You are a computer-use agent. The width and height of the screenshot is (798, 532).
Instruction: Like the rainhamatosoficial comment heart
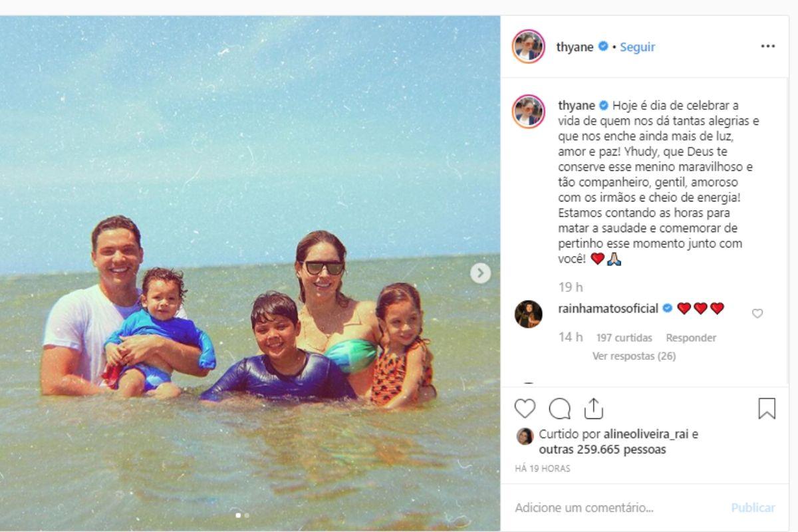point(757,313)
